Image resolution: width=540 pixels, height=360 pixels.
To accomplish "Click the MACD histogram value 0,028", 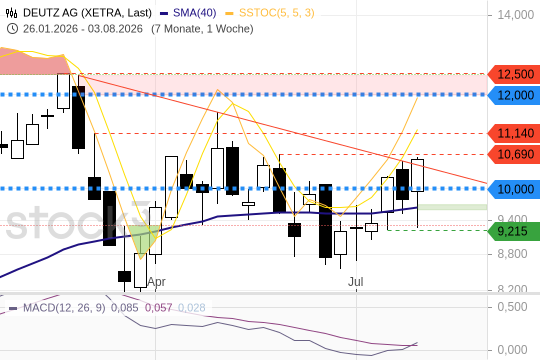I will click(191, 308).
